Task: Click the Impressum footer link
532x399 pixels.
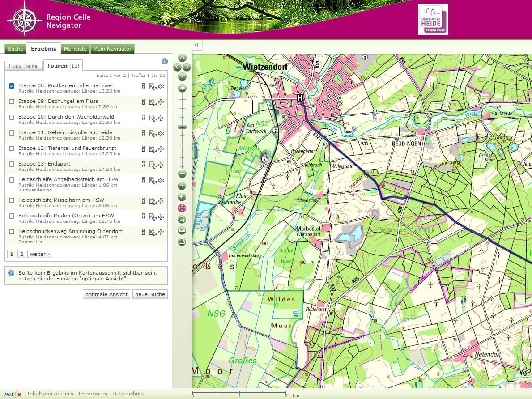Action: (93, 394)
